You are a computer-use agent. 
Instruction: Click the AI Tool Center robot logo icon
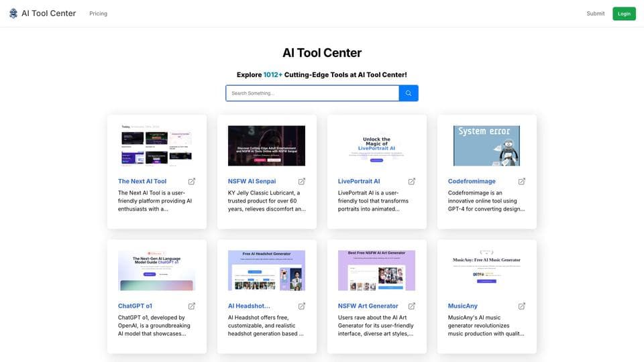(x=13, y=13)
